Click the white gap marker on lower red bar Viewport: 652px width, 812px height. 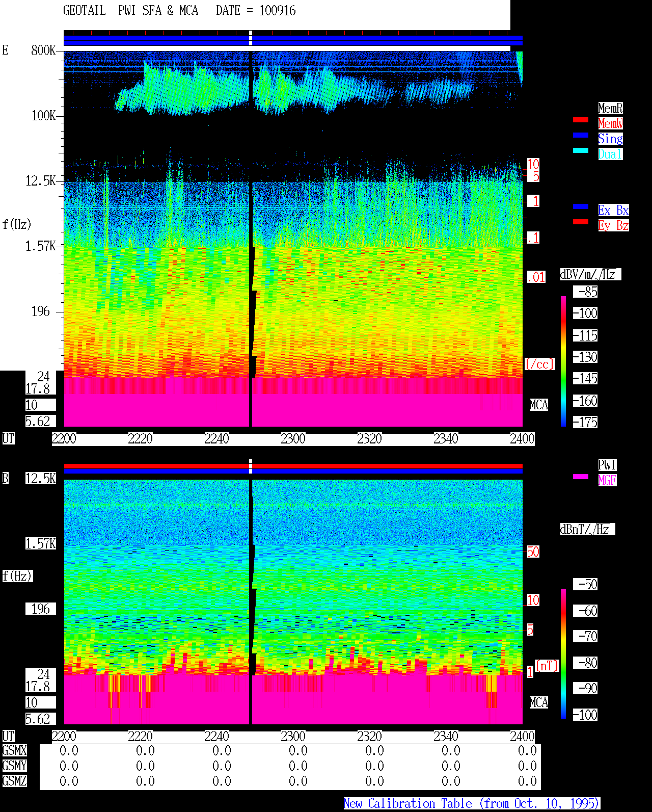pos(251,466)
